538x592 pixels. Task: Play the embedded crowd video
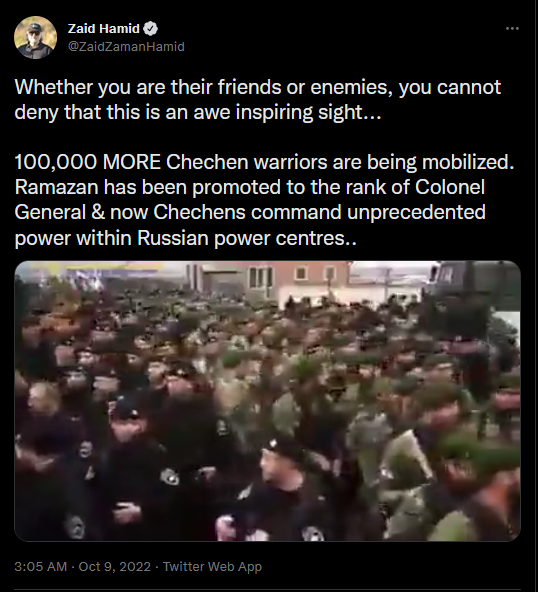(x=267, y=401)
